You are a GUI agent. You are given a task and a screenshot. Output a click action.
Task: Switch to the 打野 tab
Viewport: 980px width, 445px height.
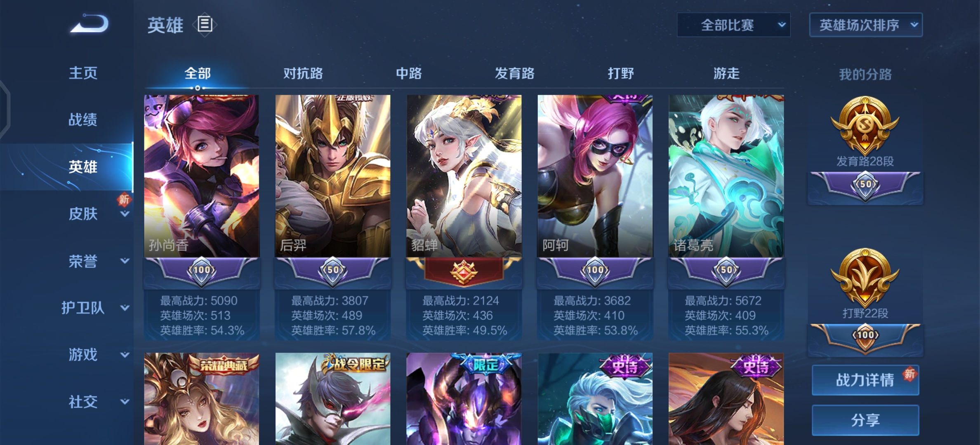point(621,73)
